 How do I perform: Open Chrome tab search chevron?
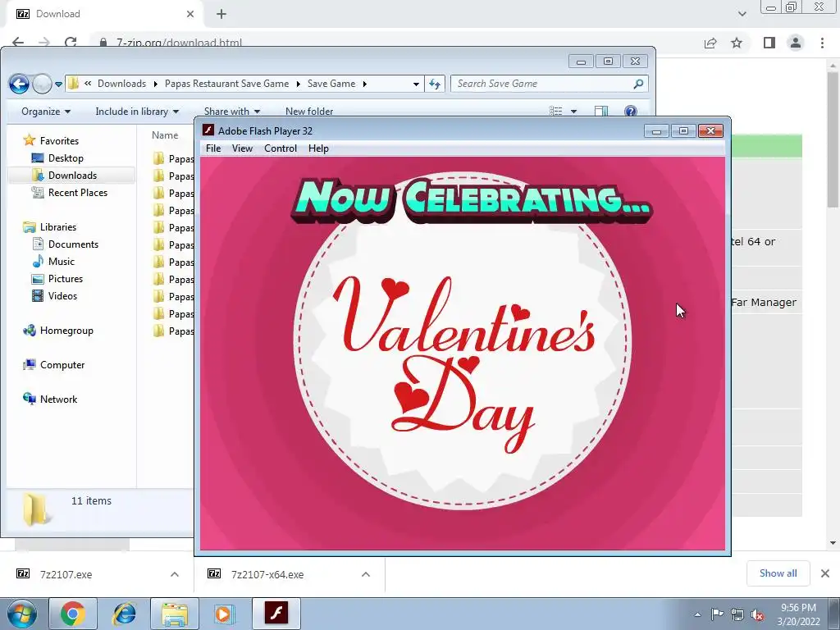coord(742,14)
